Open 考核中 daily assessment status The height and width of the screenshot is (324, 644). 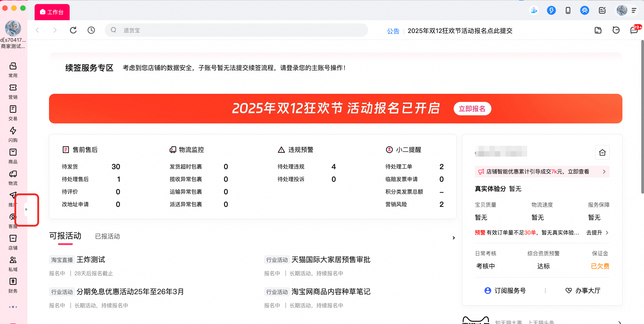pos(485,266)
